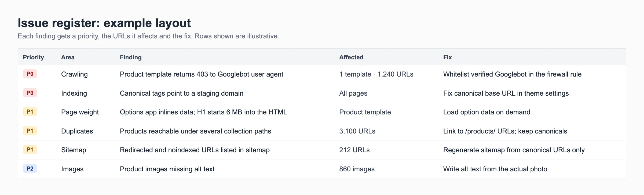Select the Indexing area cell
The width and height of the screenshot is (644, 195).
click(x=74, y=93)
